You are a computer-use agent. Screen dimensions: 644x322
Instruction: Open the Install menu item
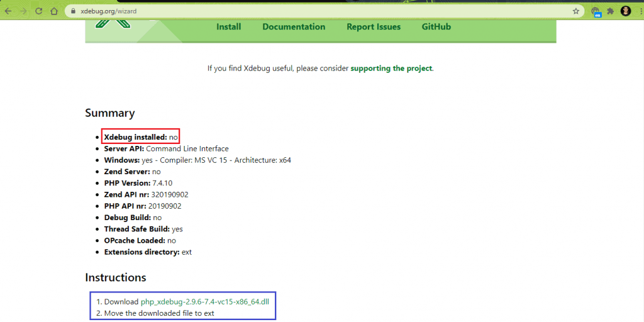pyautogui.click(x=228, y=26)
